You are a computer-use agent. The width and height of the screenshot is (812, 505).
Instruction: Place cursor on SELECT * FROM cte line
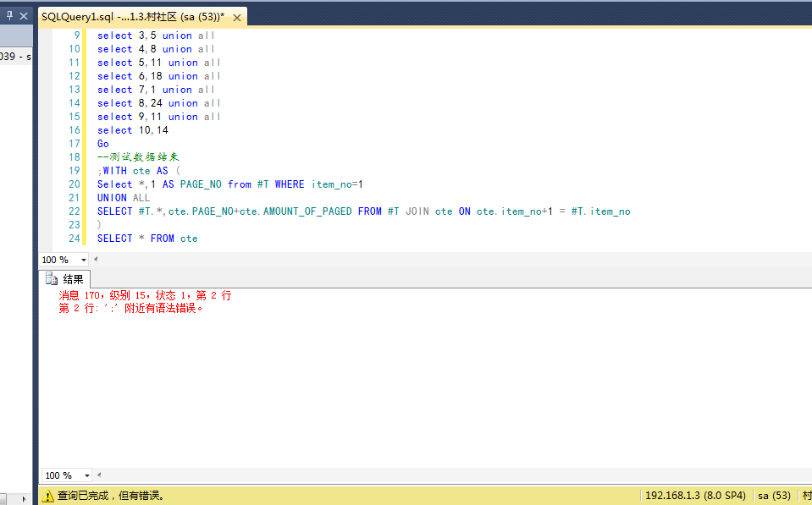pyautogui.click(x=147, y=239)
